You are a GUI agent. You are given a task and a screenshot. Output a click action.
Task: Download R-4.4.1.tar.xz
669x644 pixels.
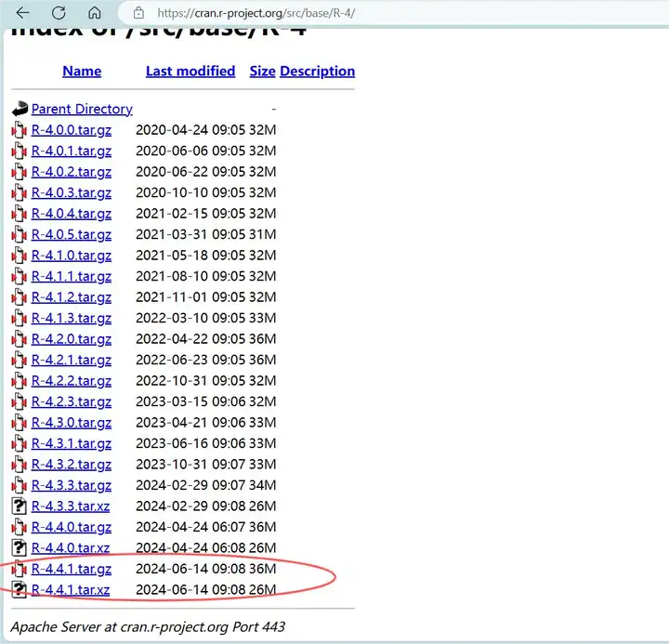point(71,590)
